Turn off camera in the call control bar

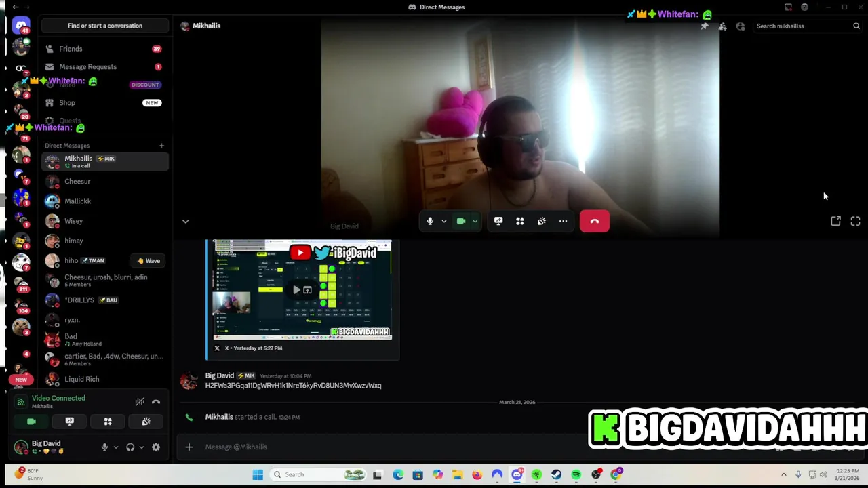461,221
